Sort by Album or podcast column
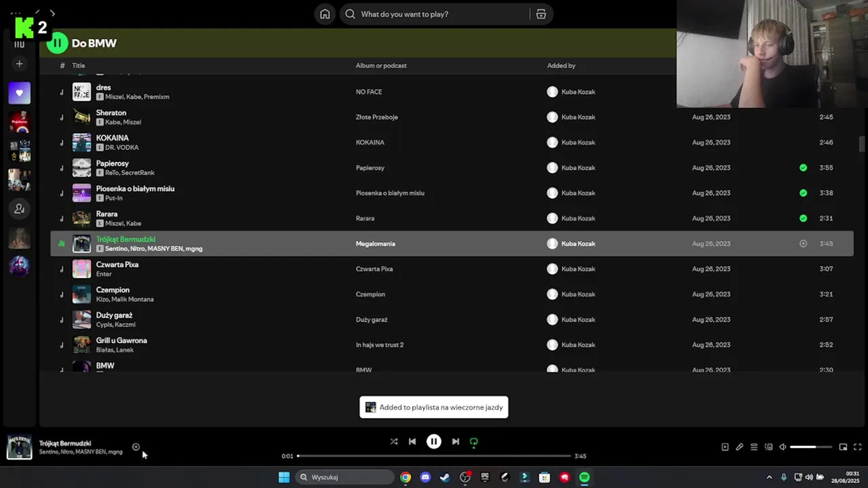Viewport: 868px width, 488px height. [381, 66]
